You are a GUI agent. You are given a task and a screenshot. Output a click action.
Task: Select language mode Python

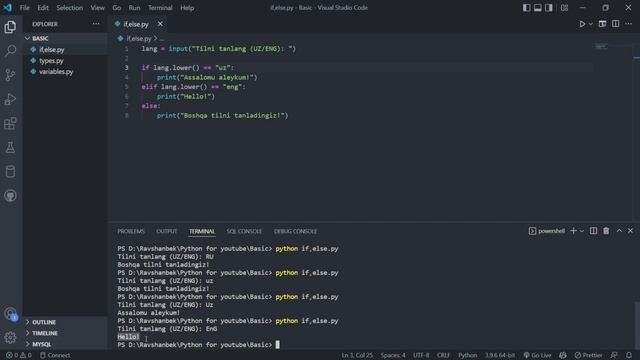tap(467, 356)
